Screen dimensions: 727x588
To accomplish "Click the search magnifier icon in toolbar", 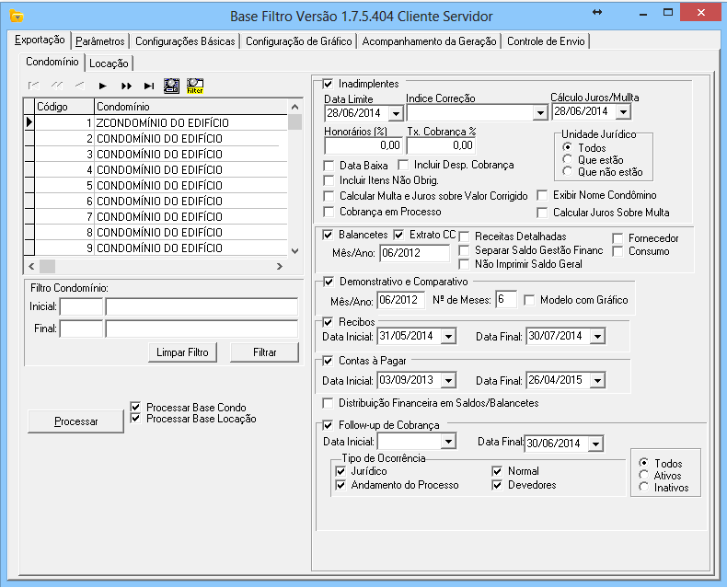I will click(171, 86).
